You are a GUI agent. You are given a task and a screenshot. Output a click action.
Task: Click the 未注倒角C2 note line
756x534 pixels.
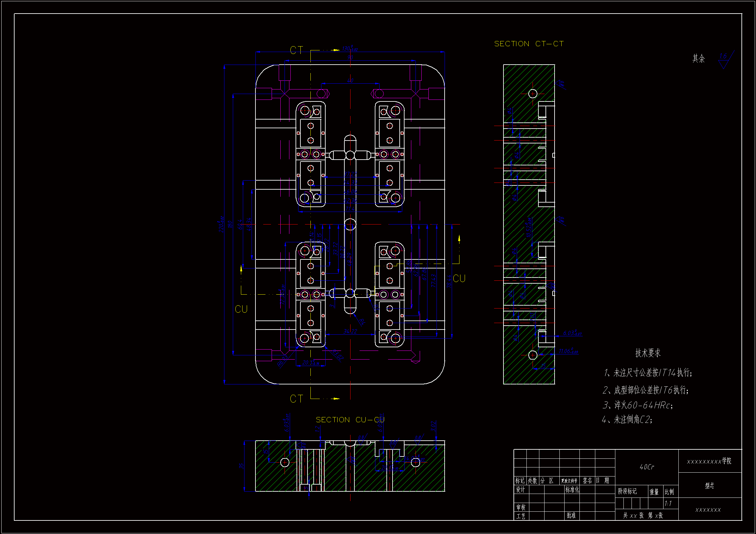tap(627, 420)
